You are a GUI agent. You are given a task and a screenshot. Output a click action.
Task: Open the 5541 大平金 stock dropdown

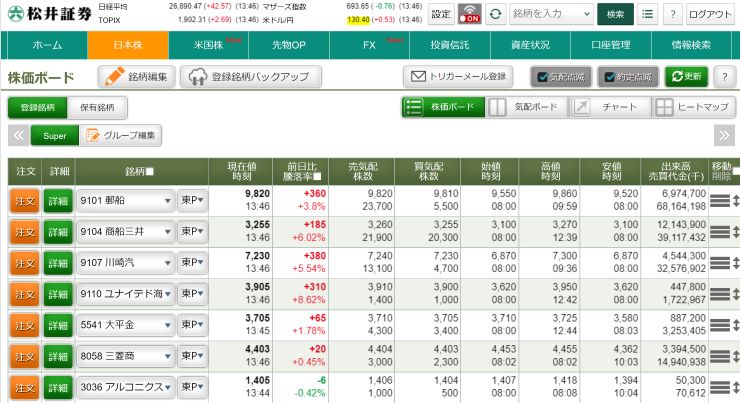pos(126,325)
